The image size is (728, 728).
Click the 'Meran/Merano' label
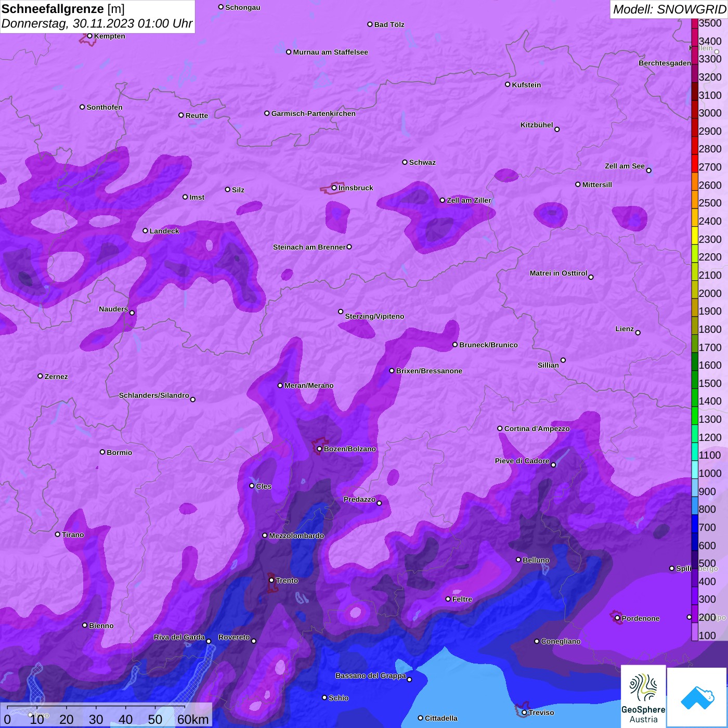coord(309,386)
